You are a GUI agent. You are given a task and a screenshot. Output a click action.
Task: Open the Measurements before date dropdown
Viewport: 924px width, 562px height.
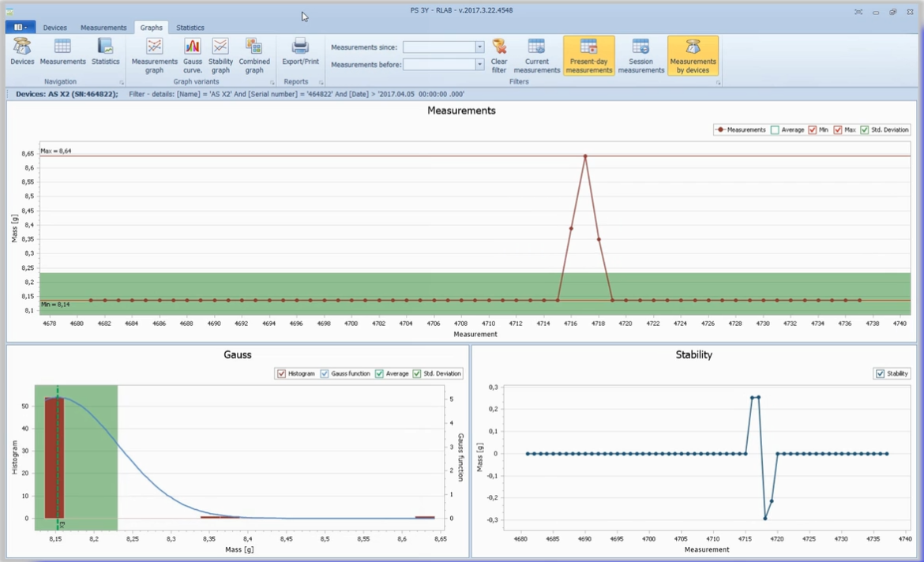click(479, 63)
